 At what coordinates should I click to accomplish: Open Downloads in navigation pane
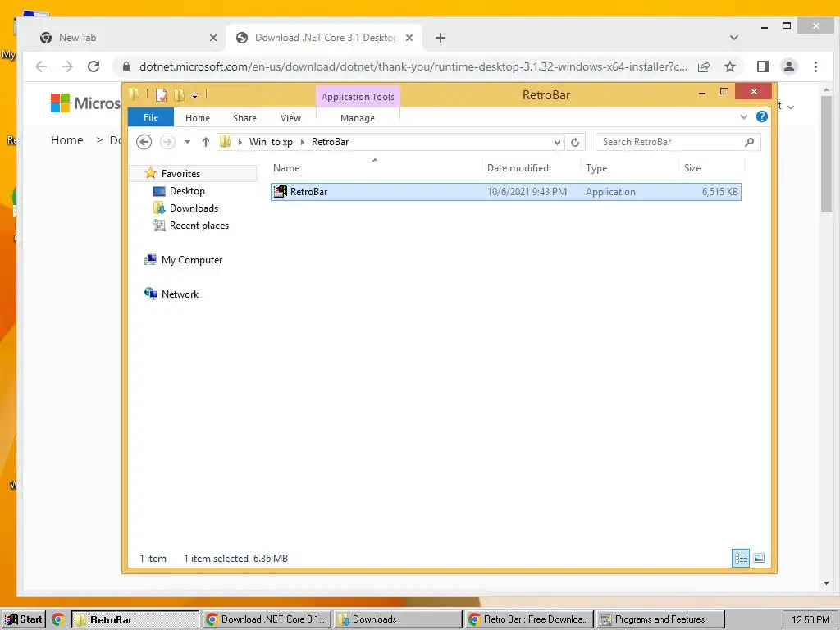(194, 208)
